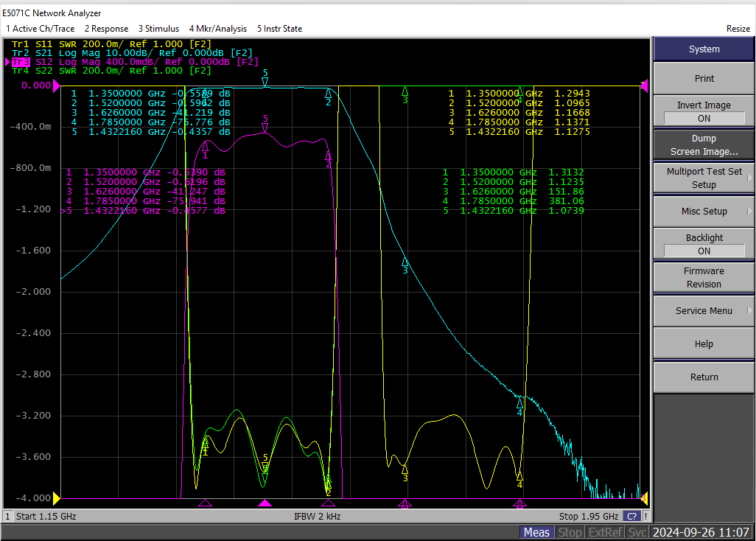Image resolution: width=756 pixels, height=541 pixels.
Task: Select trace Tr2 S21 Log Mag label
Action: 132,52
